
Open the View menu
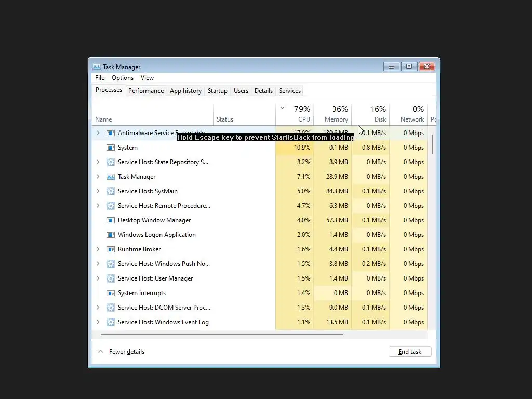(147, 78)
